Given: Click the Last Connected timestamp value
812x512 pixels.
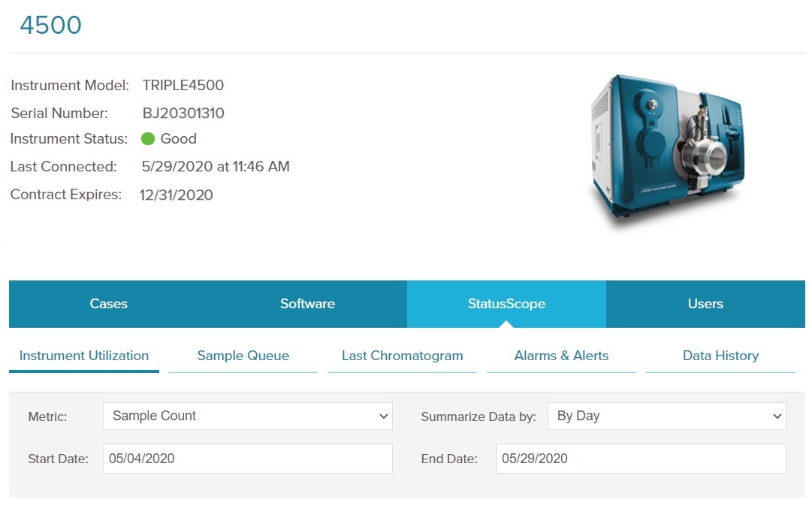Looking at the screenshot, I should [x=216, y=167].
